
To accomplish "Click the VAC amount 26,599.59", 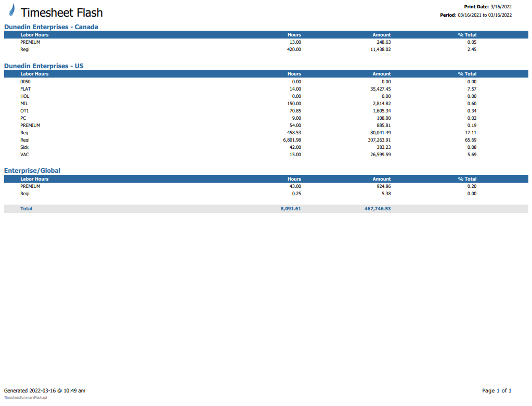I will click(378, 155).
